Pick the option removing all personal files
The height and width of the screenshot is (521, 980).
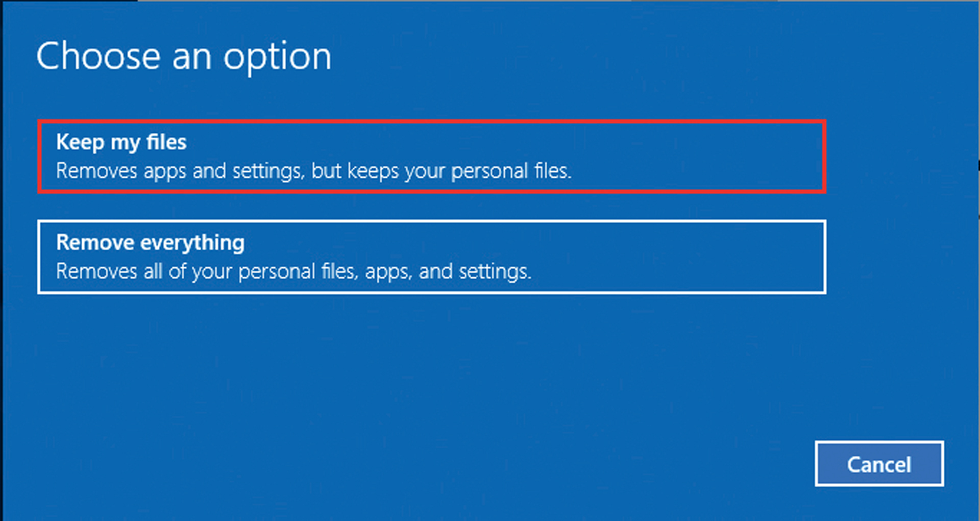(431, 257)
